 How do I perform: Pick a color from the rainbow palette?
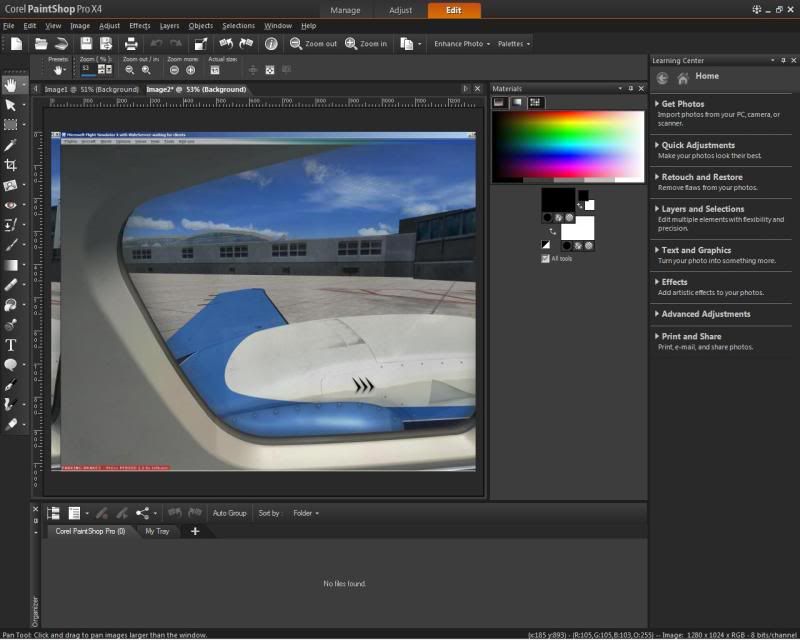point(567,140)
